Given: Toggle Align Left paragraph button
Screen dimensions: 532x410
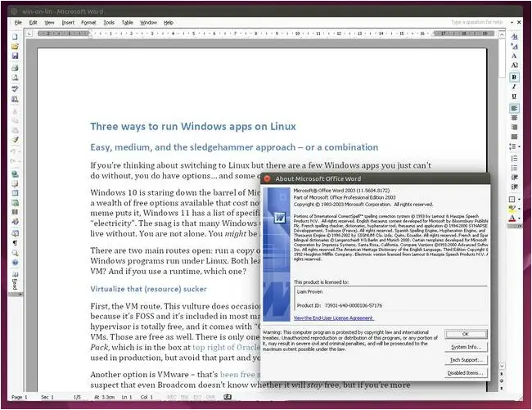Looking at the screenshot, I should 514,108.
